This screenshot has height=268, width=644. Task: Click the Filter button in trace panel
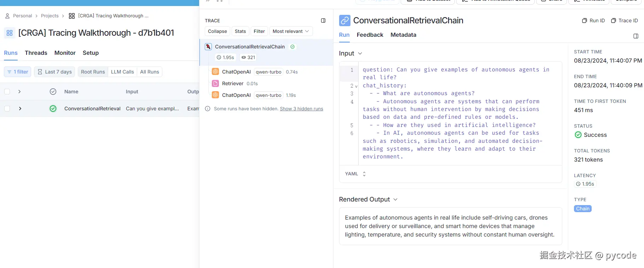click(x=259, y=31)
